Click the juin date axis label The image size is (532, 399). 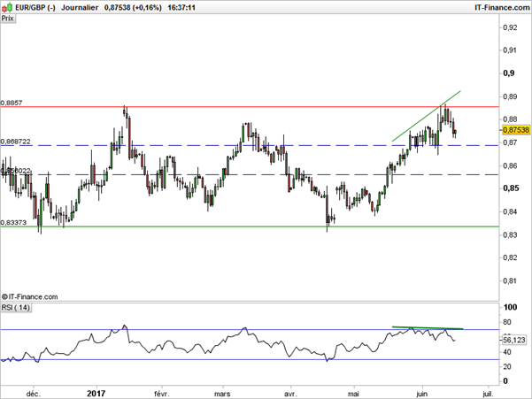point(421,394)
